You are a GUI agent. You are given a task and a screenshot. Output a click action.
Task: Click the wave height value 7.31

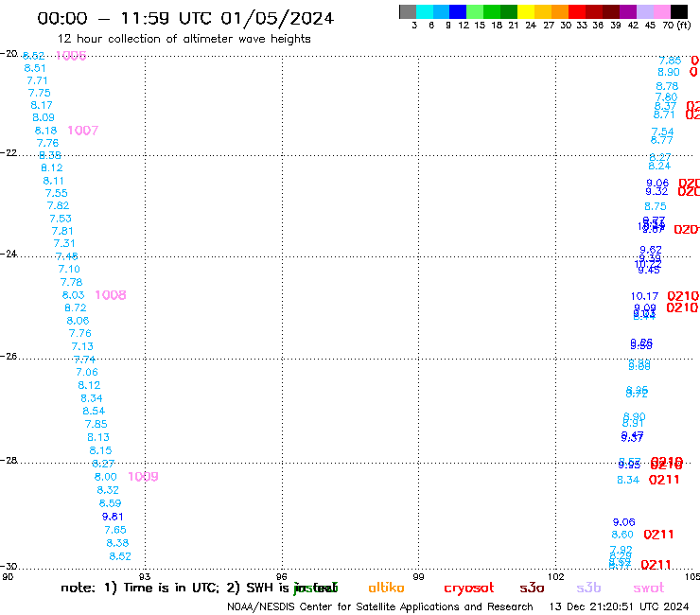(64, 244)
